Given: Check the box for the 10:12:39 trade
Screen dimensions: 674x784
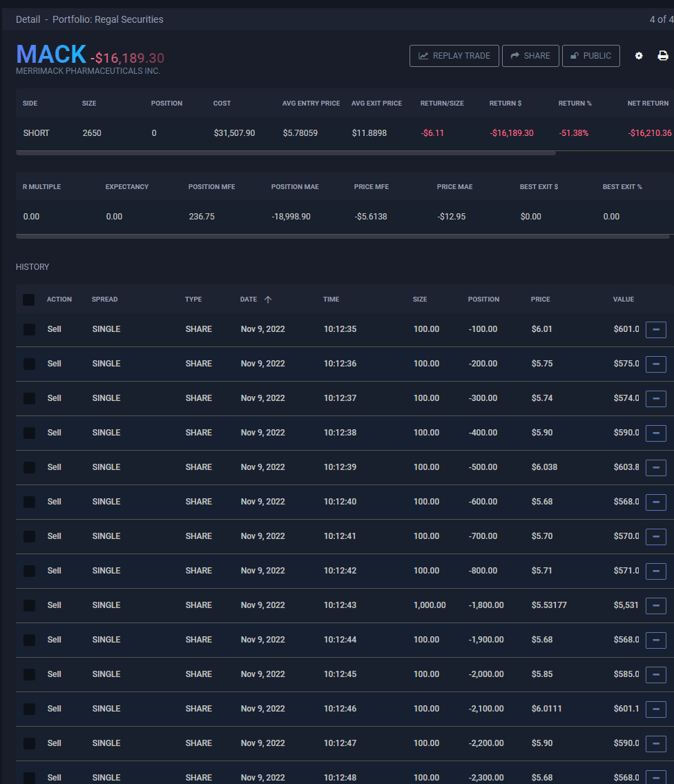Looking at the screenshot, I should click(29, 467).
